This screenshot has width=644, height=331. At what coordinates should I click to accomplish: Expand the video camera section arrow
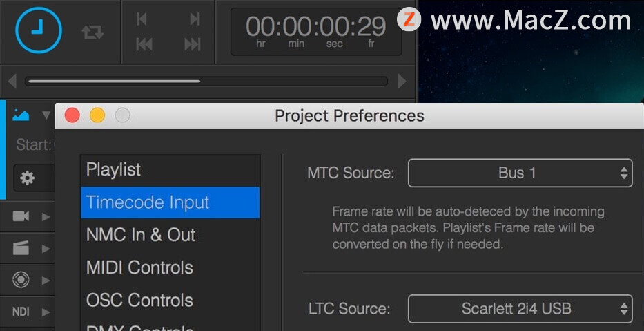(46, 217)
